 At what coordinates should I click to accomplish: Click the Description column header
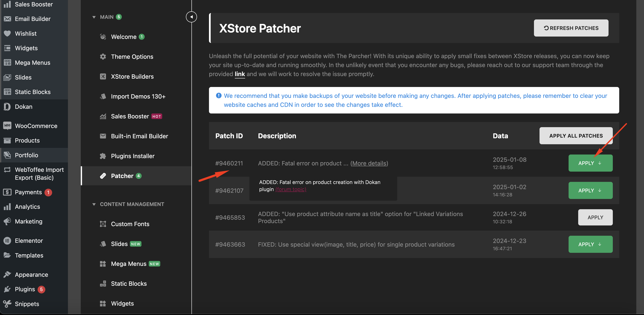[277, 136]
